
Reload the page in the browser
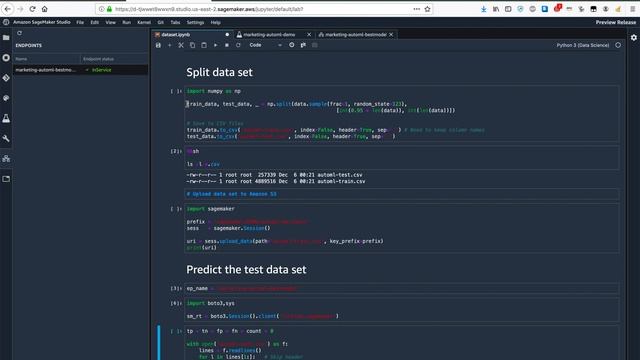(x=32, y=9)
